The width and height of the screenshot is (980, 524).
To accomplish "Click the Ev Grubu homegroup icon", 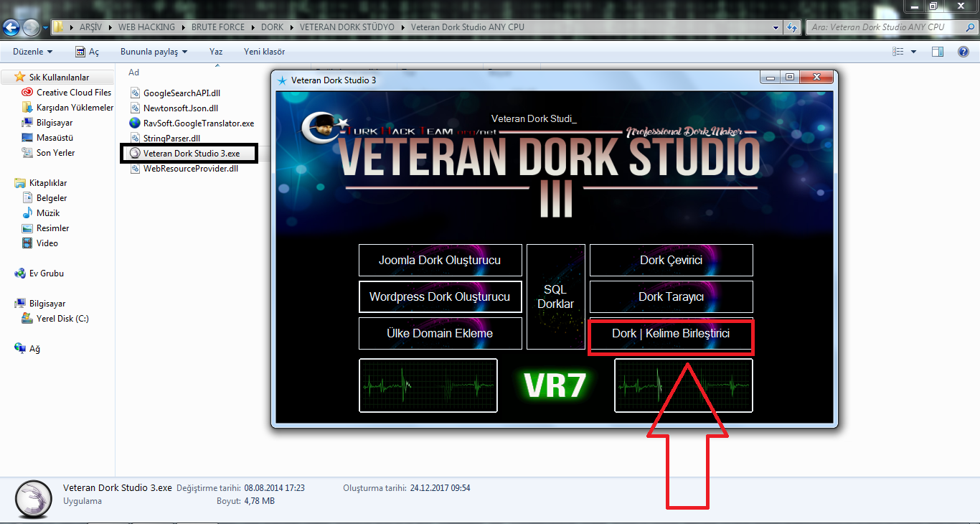I will (x=20, y=273).
